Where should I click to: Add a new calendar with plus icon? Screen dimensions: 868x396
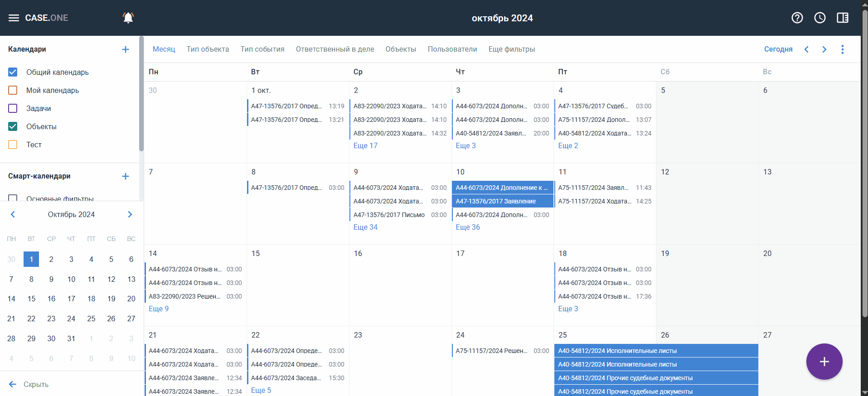(126, 49)
